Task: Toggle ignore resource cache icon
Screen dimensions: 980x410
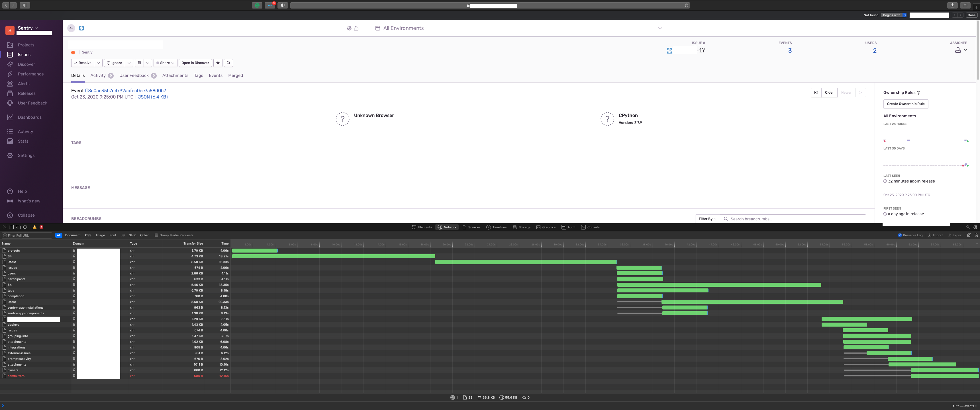Action: (969, 235)
